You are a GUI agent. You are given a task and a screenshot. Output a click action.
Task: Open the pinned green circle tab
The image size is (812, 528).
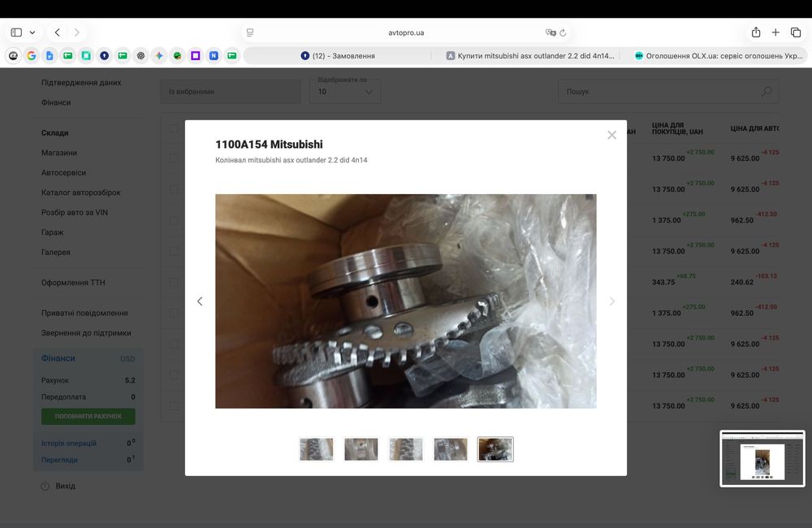(177, 55)
